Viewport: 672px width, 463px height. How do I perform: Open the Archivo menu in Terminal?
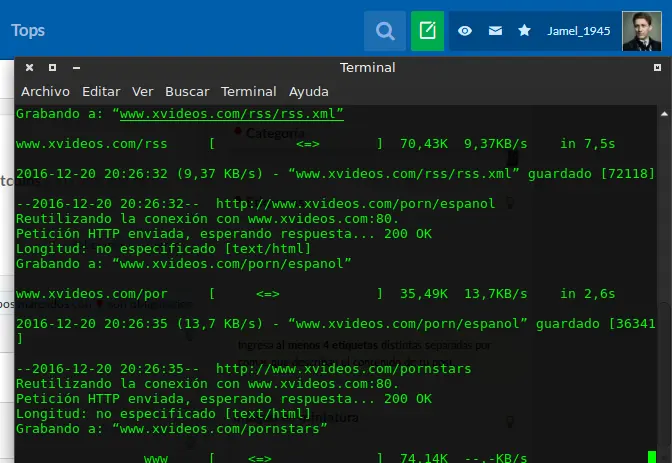pos(45,91)
